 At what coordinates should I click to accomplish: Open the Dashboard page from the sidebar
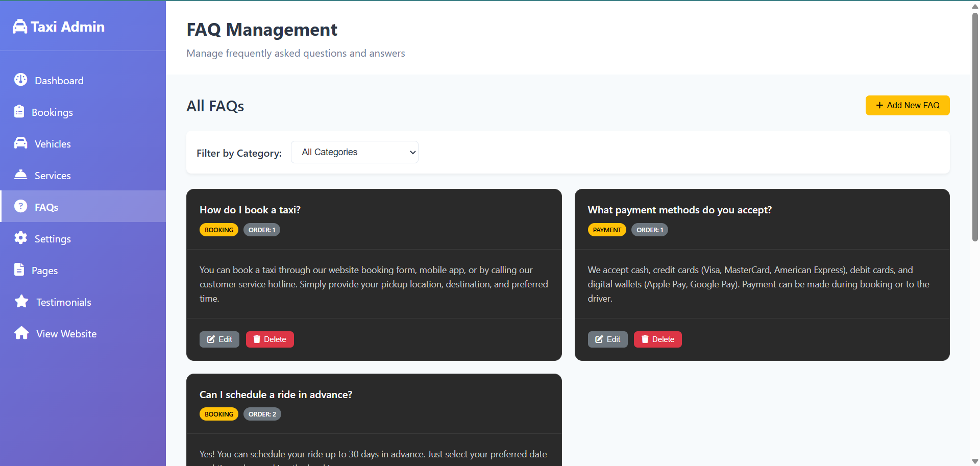pyautogui.click(x=59, y=80)
